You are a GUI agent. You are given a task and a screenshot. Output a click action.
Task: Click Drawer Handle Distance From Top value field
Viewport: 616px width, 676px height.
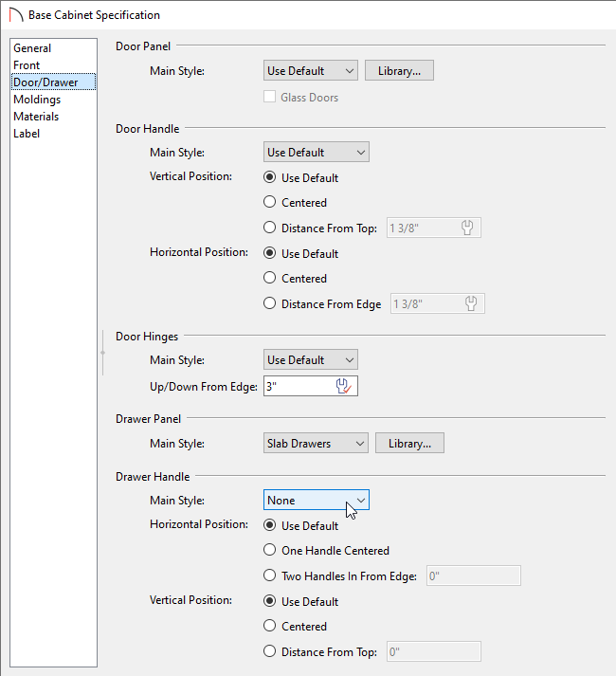tap(434, 651)
